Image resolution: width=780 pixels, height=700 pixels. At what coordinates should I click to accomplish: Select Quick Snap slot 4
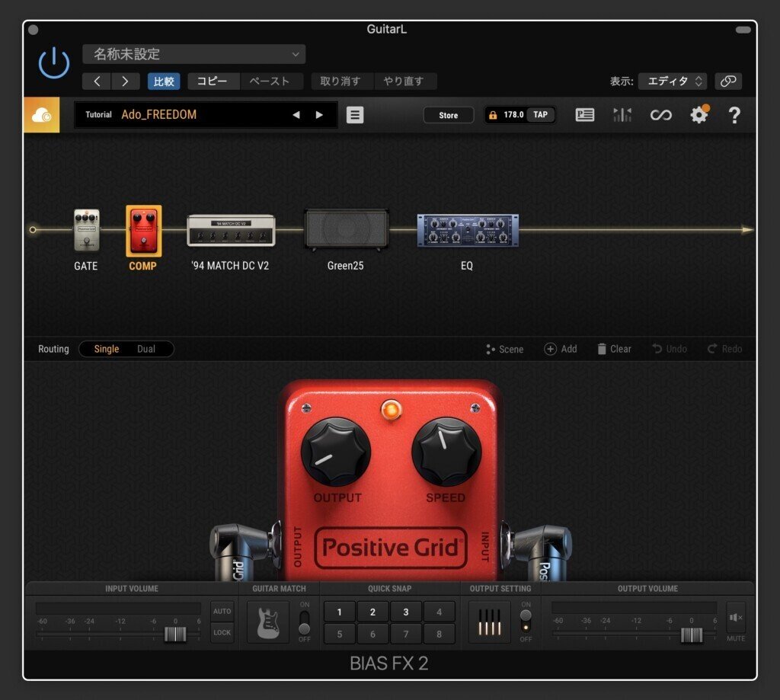(x=439, y=612)
